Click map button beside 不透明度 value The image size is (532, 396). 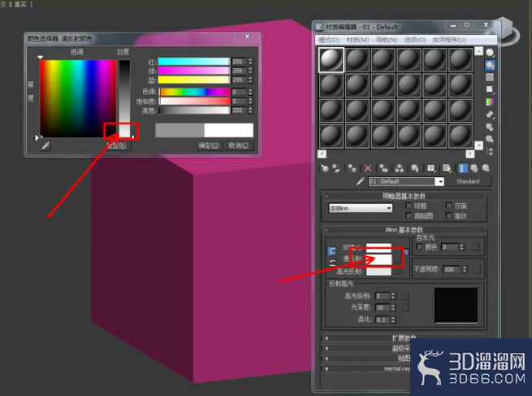click(x=477, y=269)
